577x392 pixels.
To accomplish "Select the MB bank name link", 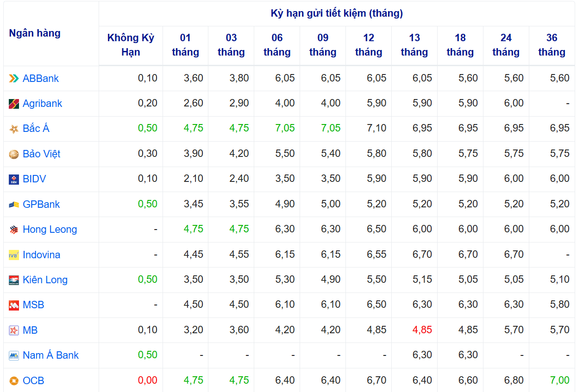I will [30, 330].
